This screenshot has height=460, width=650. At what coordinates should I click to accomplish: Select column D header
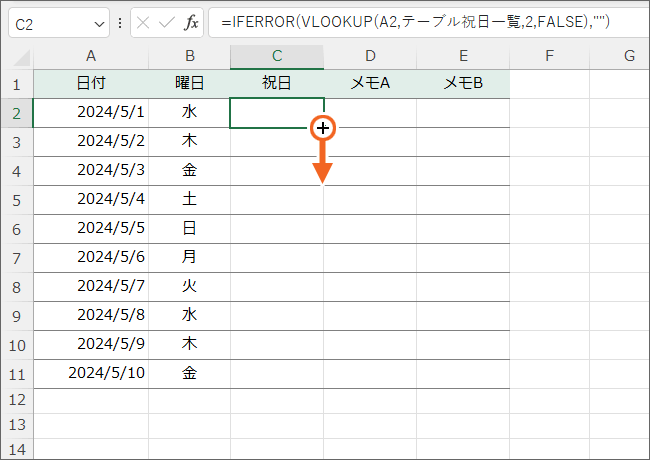tap(370, 56)
